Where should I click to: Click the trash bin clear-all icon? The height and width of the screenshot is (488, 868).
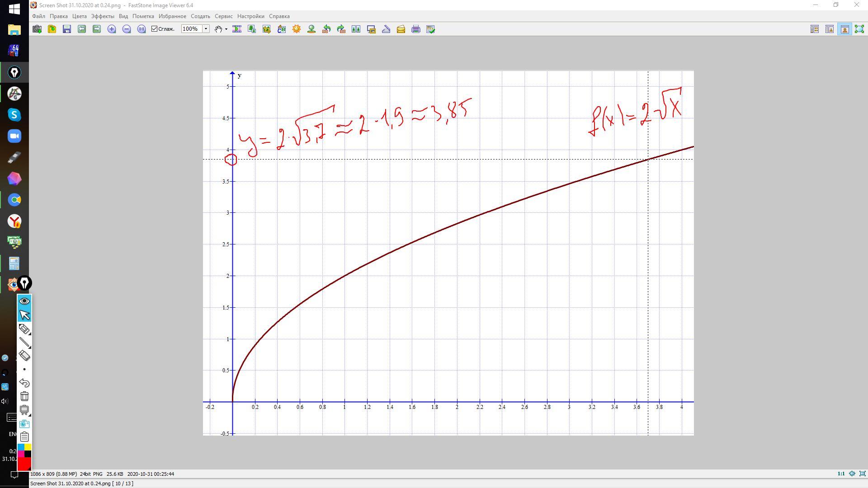24,397
